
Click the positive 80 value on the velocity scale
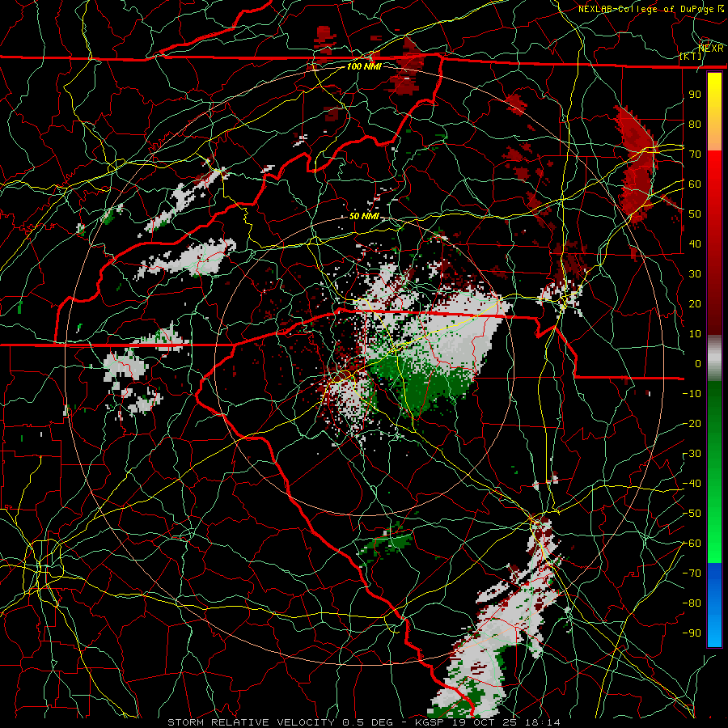pos(695,124)
